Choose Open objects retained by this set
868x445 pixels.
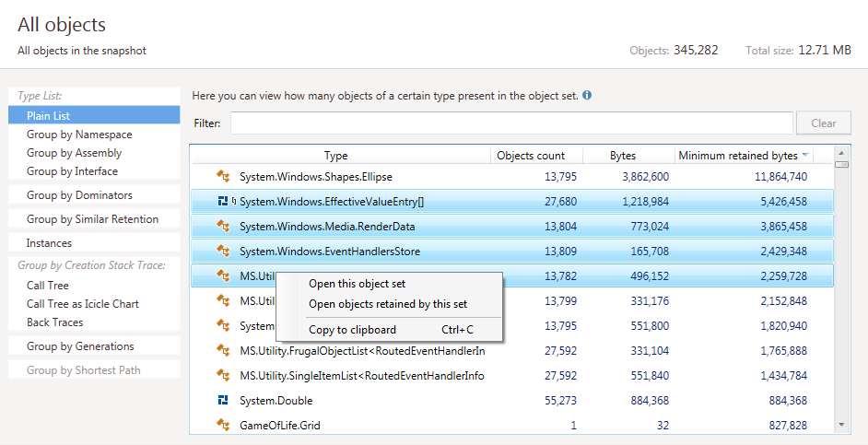387,304
